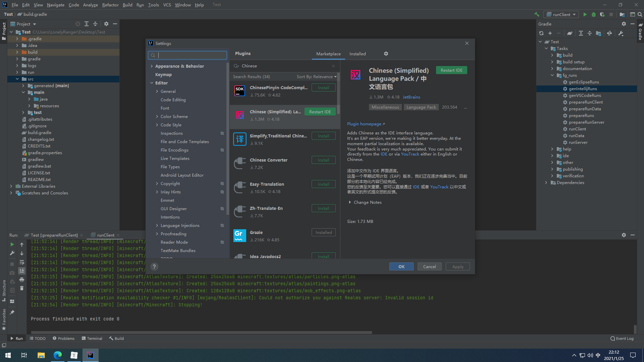Screen dimensions: 644x362
Task: Click the green hammer Build Project icon
Action: coord(537,14)
